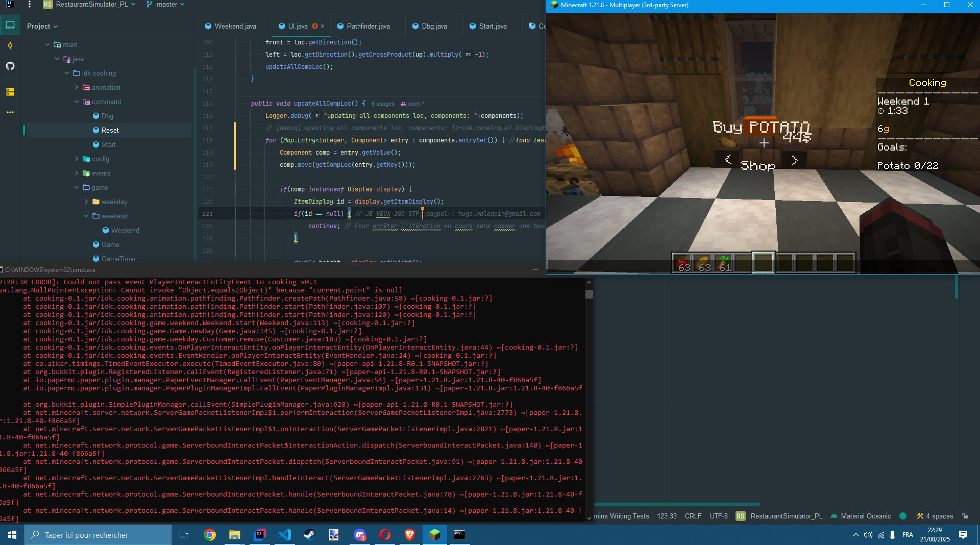
Task: Expand the animation folder in project tree
Action: 77,88
